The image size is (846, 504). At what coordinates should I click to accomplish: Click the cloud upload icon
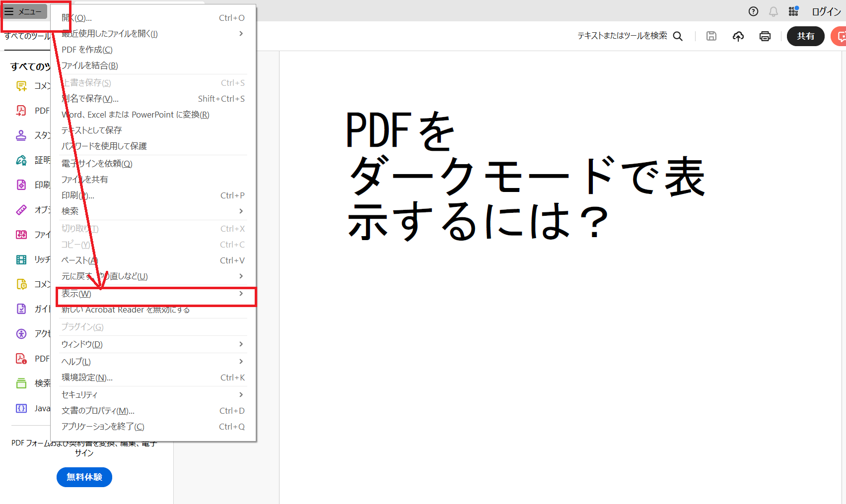pos(738,36)
